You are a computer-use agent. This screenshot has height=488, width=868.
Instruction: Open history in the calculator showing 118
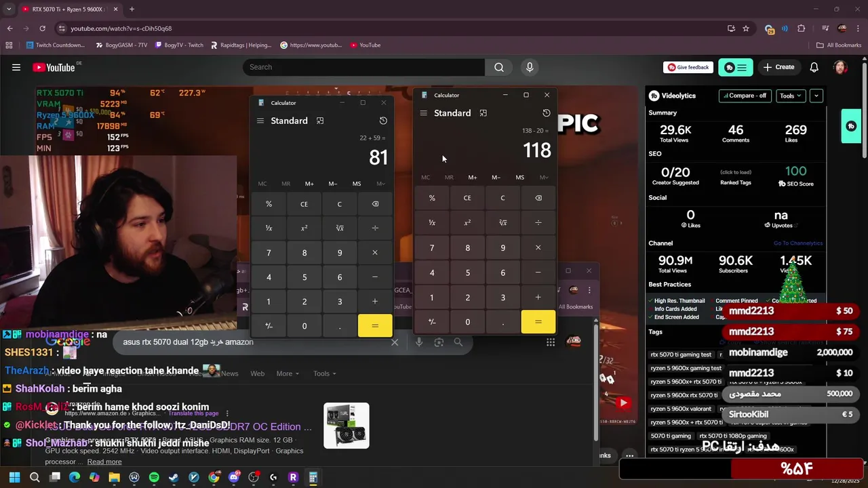click(x=547, y=113)
